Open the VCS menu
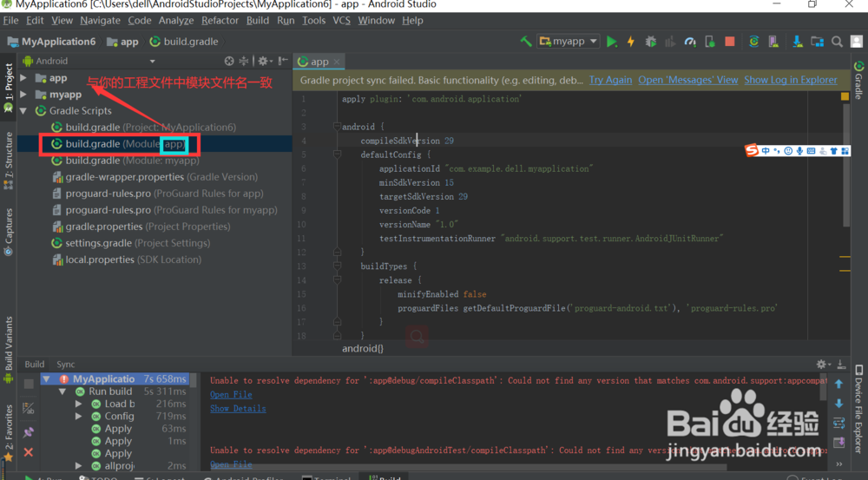This screenshot has width=868, height=480. click(x=341, y=21)
